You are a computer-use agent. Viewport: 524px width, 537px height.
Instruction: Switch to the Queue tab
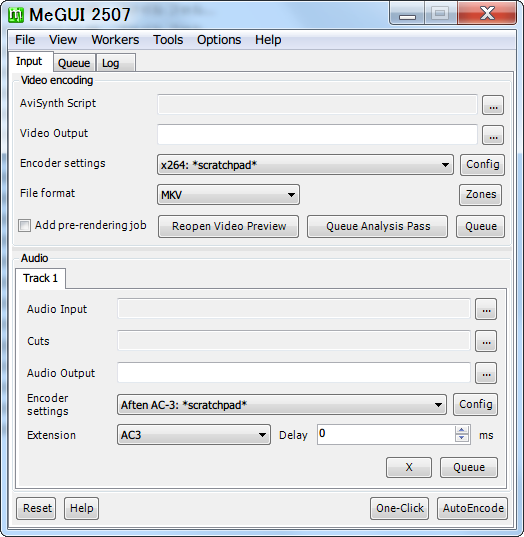coord(74,63)
